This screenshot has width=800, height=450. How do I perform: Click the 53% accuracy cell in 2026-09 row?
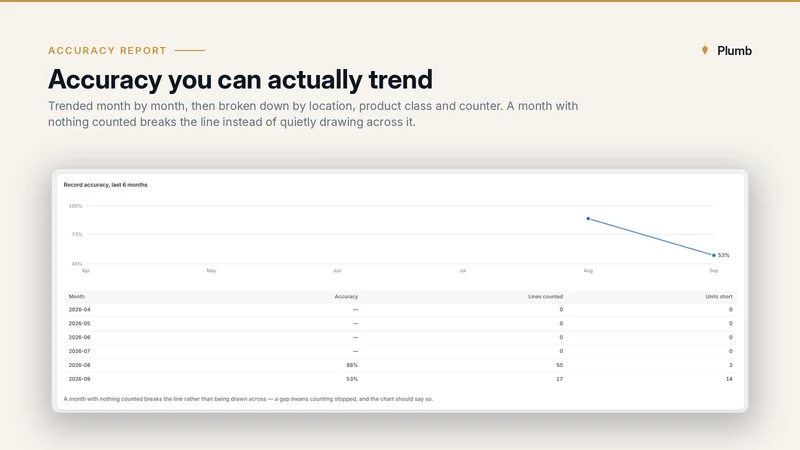(x=352, y=379)
